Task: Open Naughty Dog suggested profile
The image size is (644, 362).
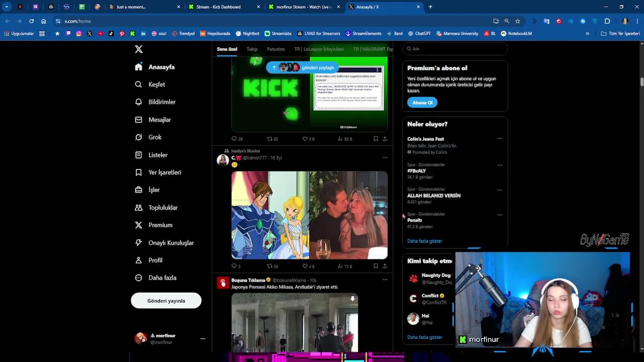Action: coord(430,279)
